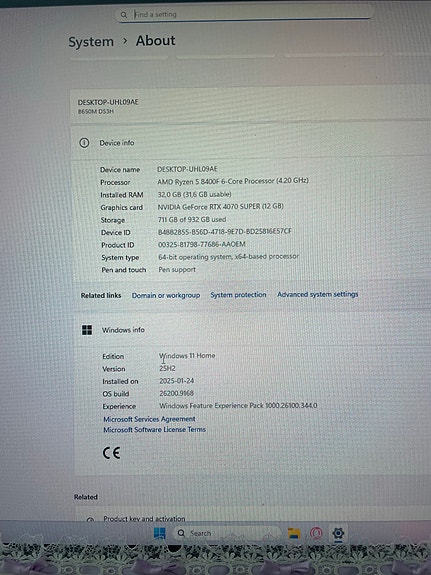Open Microsoft Services Agreement link
The height and width of the screenshot is (575, 431).
[x=149, y=419]
